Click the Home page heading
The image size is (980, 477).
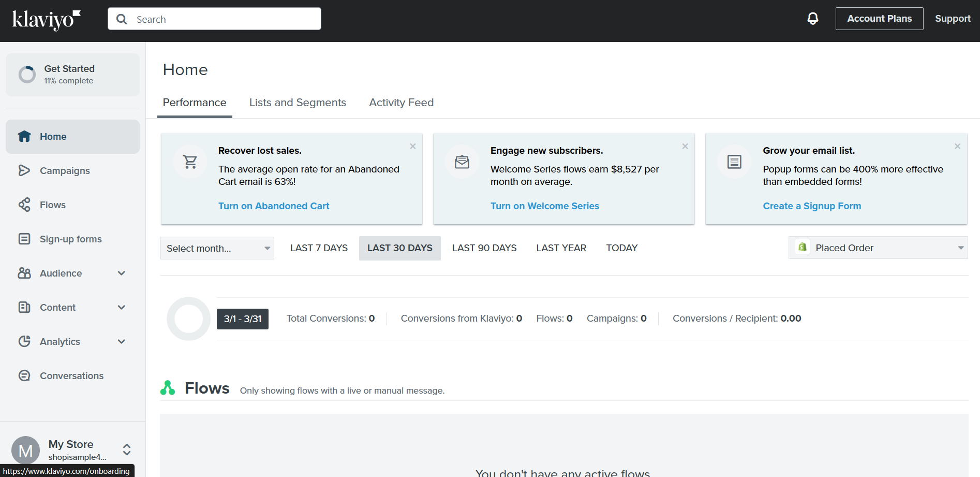pyautogui.click(x=185, y=69)
